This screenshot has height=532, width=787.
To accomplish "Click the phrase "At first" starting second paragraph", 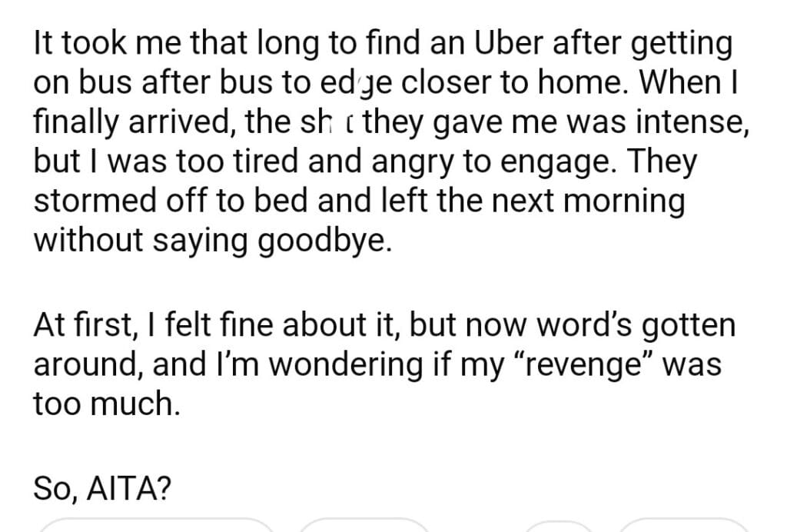I will (x=80, y=324).
